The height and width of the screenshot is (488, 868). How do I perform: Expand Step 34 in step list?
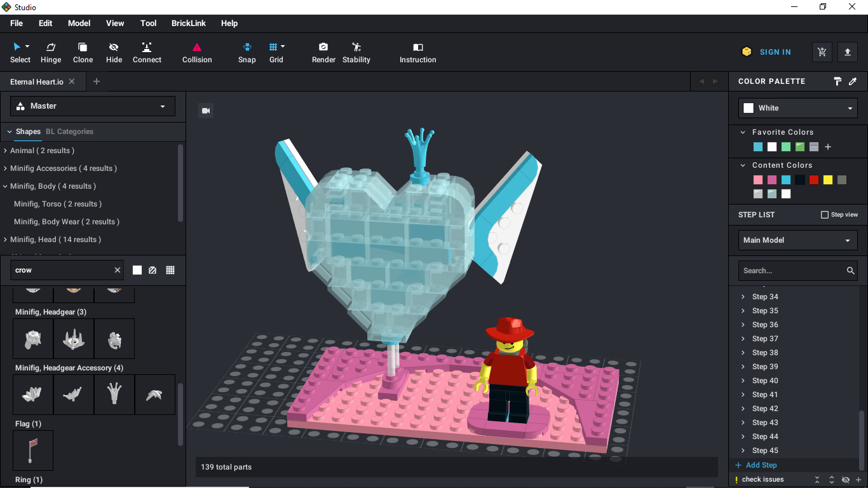point(743,297)
